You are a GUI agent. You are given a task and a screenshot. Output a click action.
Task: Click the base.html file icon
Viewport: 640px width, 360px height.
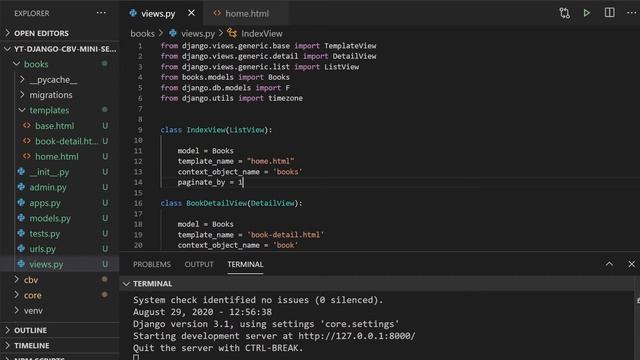pos(27,125)
